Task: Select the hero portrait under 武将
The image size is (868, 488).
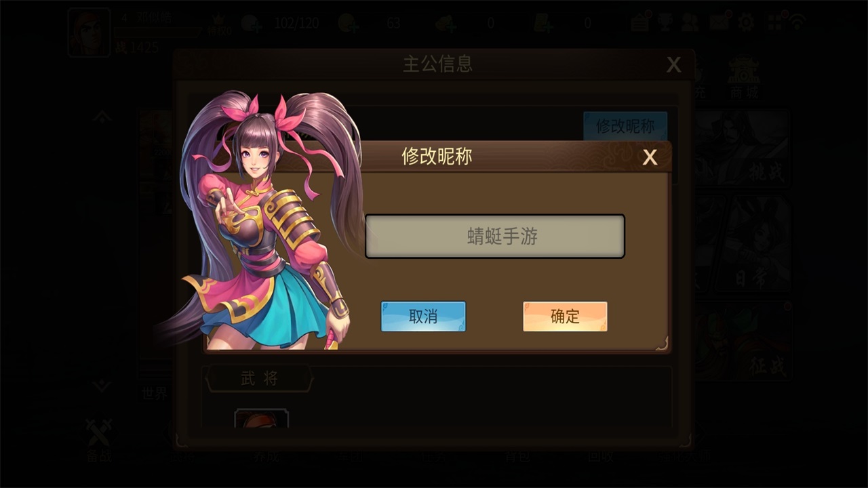Action: click(261, 418)
